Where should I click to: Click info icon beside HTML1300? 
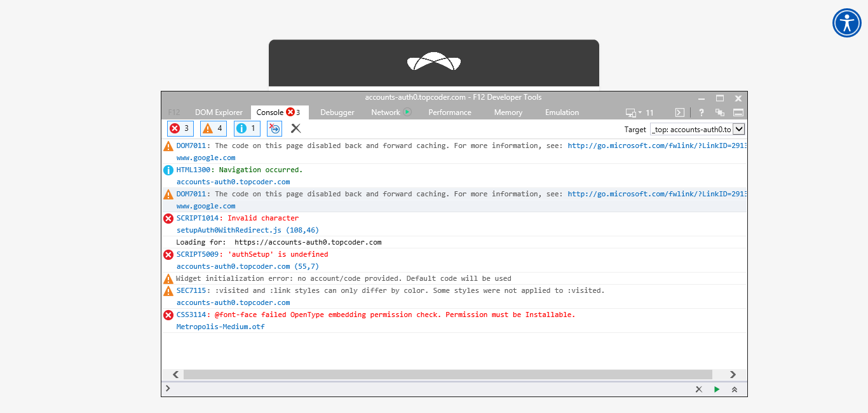tap(168, 170)
